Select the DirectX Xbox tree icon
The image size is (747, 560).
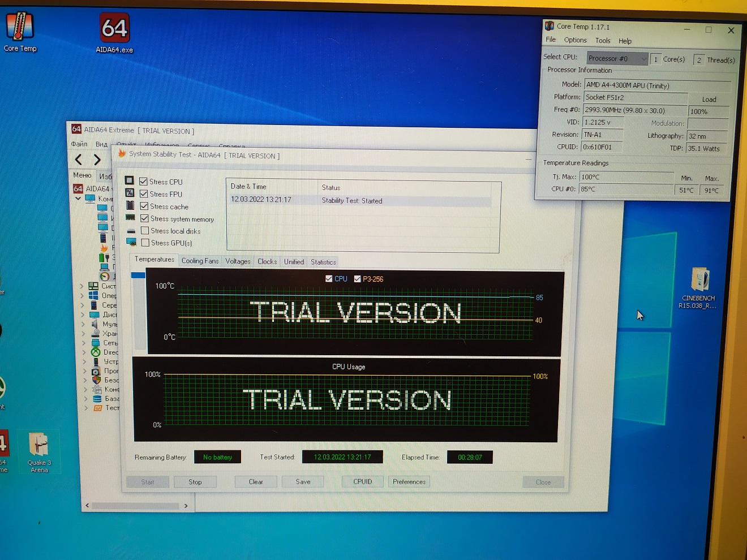click(96, 352)
